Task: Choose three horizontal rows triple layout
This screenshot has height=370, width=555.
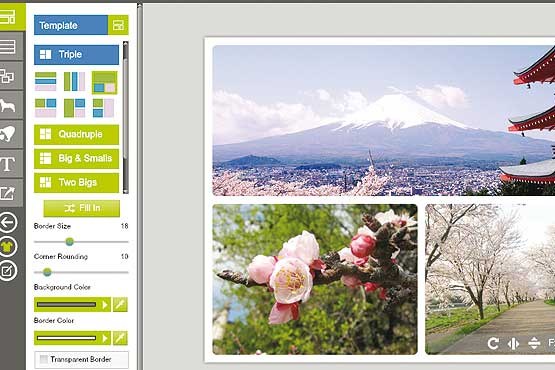Action: pos(46,81)
